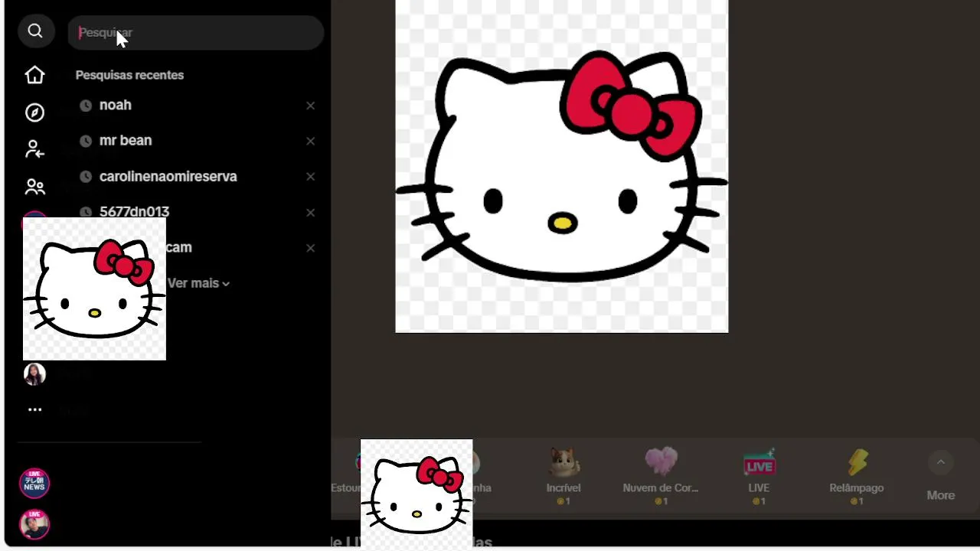Open the Home icon in sidebar

point(34,75)
